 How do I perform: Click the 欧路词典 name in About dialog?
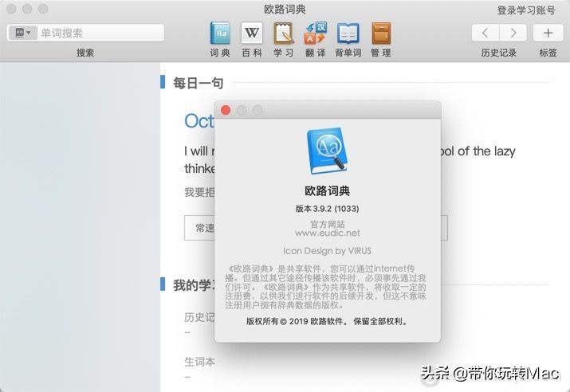click(327, 190)
